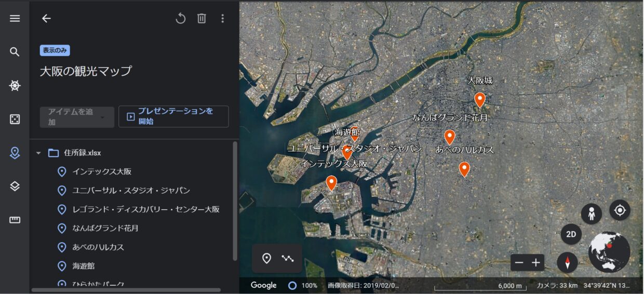
Task: Click the 大阪の観光マップ project title
Action: tap(86, 71)
